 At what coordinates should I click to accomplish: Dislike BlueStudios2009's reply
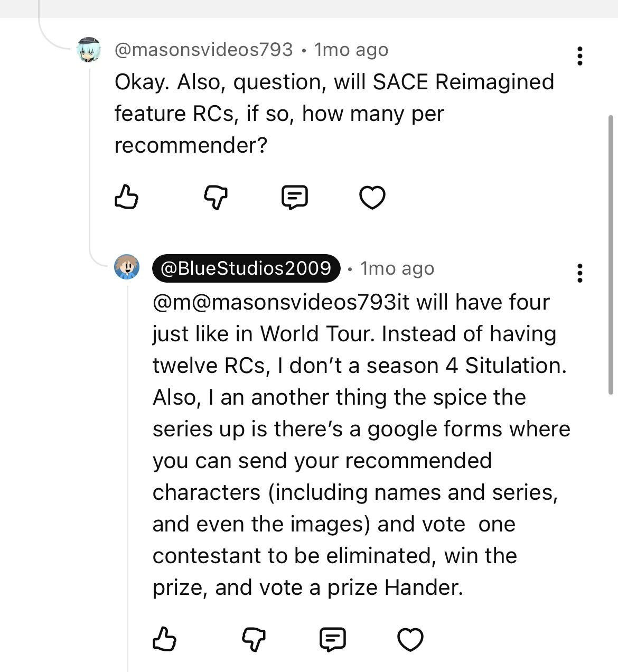[x=254, y=639]
